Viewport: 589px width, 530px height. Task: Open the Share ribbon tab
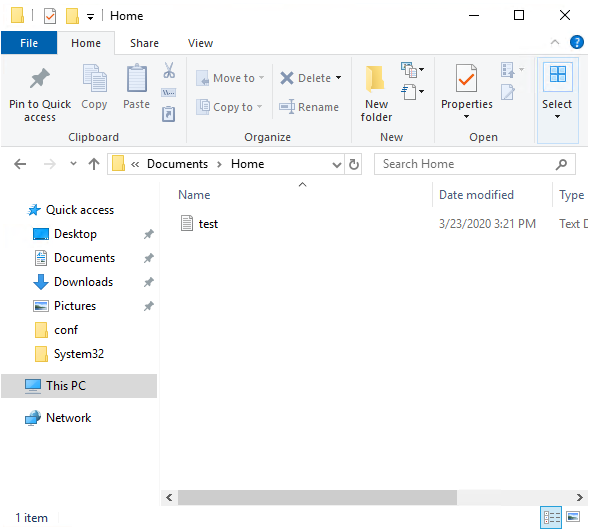(x=144, y=43)
